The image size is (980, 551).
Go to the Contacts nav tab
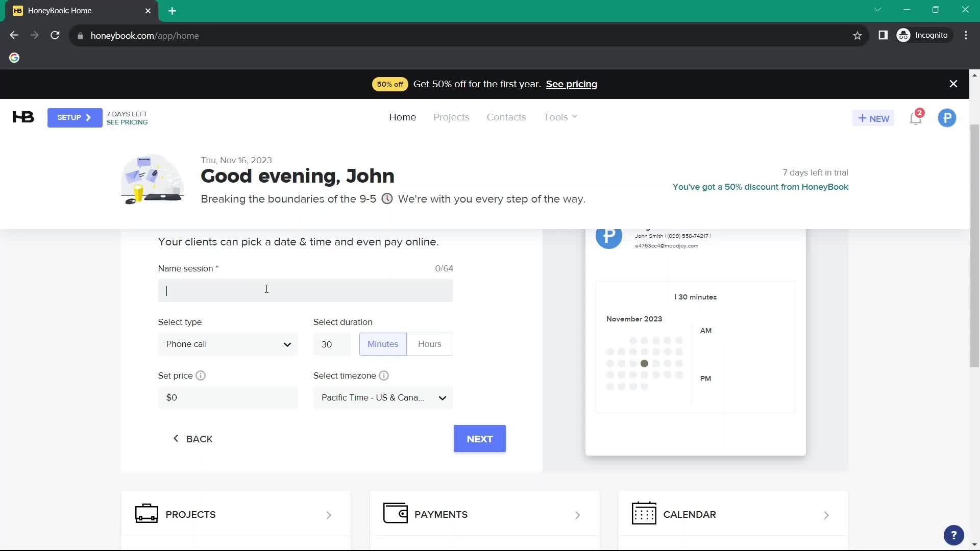coord(506,117)
